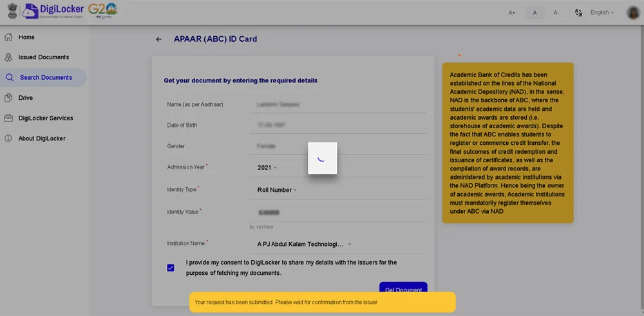Open the Identity Type Roll Number dropdown
The image size is (644, 316).
click(277, 190)
